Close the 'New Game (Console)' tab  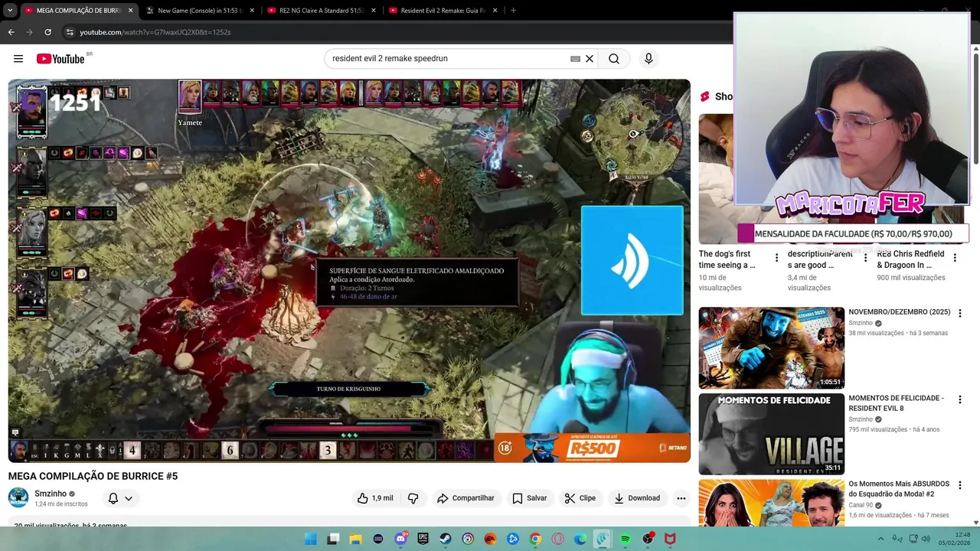[252, 11]
